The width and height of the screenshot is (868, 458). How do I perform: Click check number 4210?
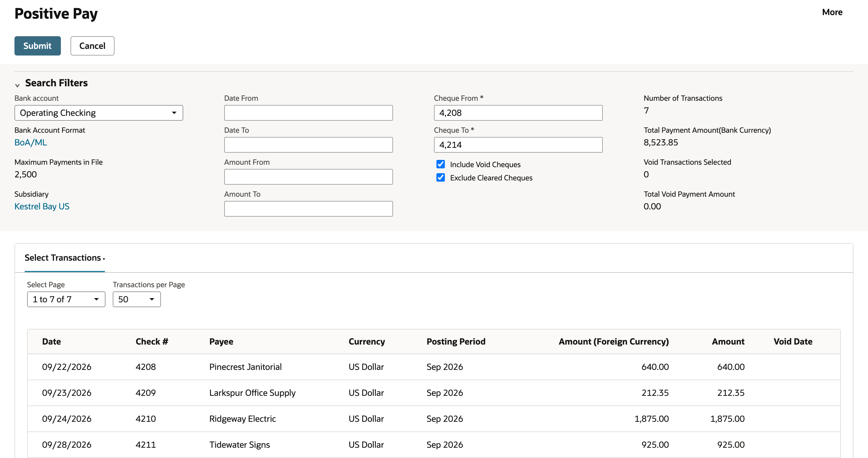(x=146, y=419)
